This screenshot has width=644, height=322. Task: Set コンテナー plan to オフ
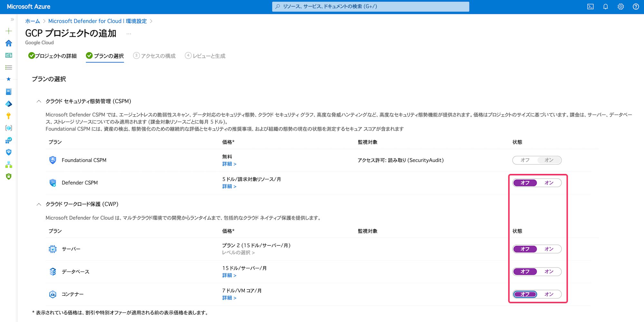(x=525, y=294)
